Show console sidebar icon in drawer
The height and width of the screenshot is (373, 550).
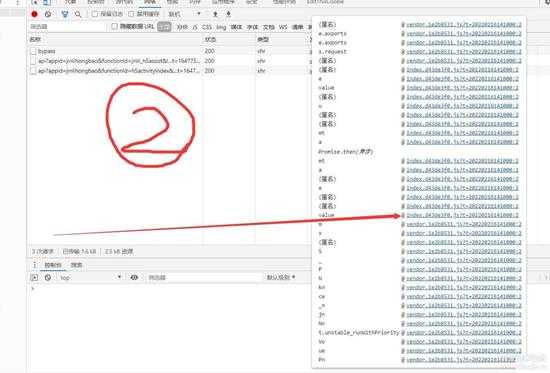(34, 278)
